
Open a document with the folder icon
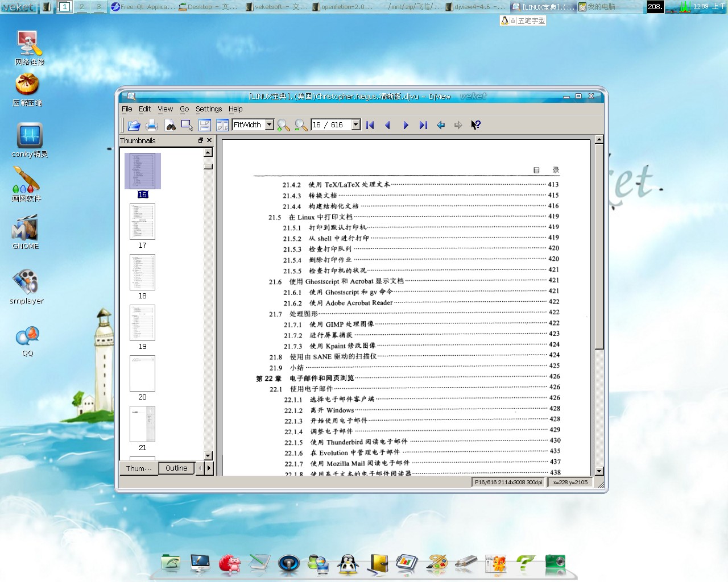tap(134, 125)
